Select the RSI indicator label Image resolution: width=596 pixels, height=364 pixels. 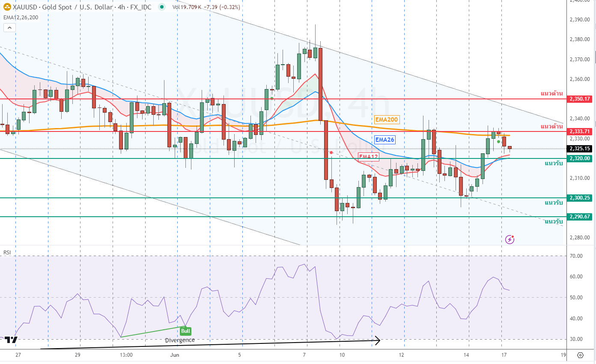point(7,253)
